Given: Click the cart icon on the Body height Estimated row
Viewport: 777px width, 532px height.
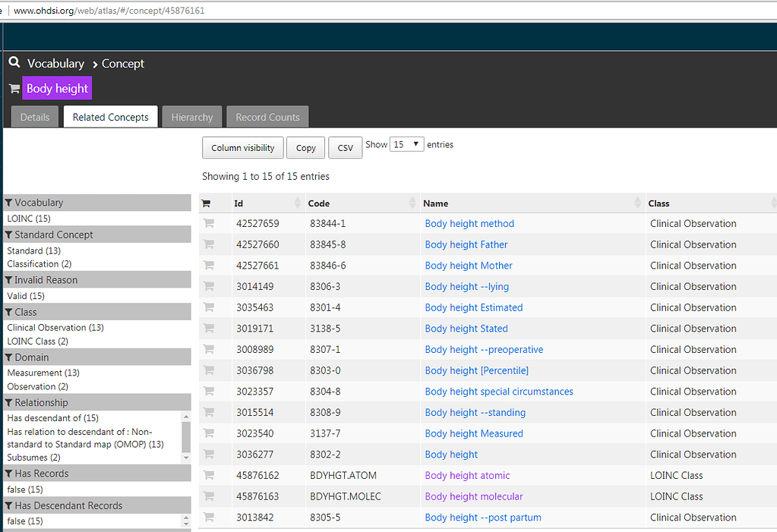Looking at the screenshot, I should coord(208,307).
